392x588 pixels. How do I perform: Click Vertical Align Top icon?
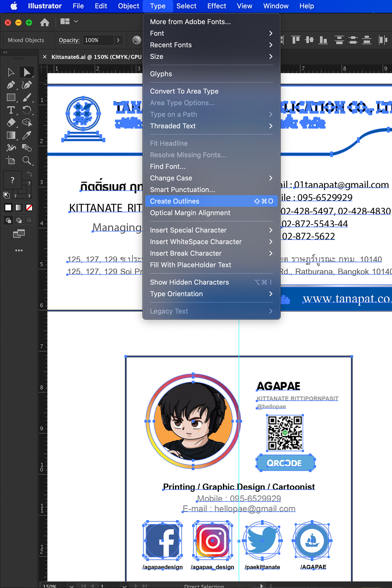coord(296,40)
